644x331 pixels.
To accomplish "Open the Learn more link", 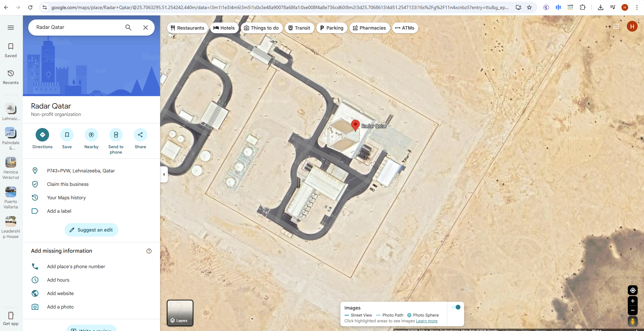I will point(427,321).
